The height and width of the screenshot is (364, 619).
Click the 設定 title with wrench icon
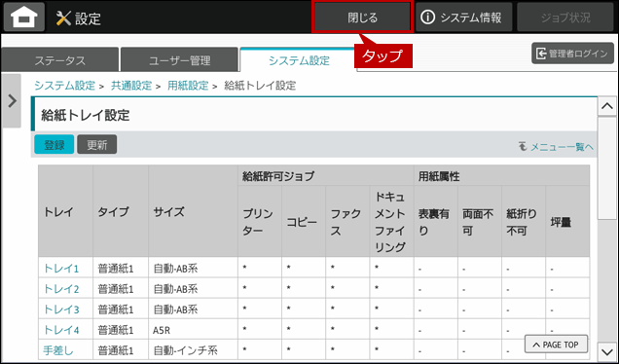coord(78,18)
